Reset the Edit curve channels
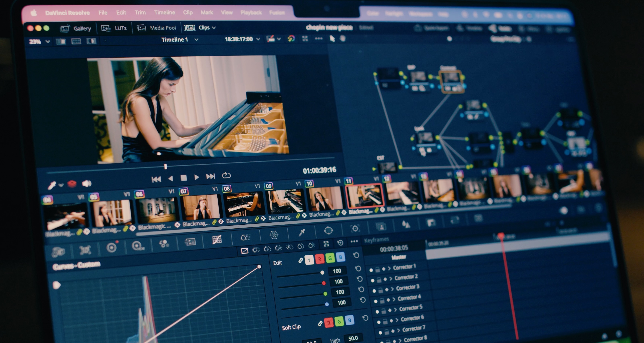The width and height of the screenshot is (644, 343). [356, 255]
